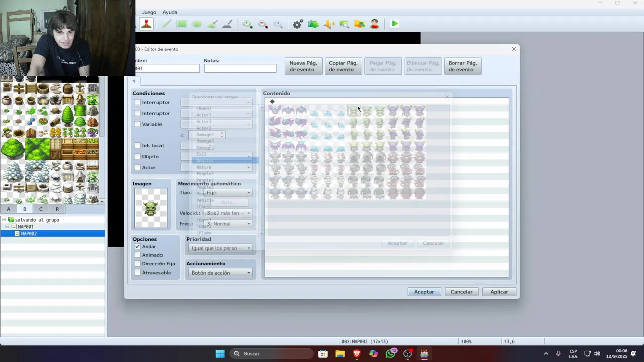This screenshot has height=362, width=644.
Task: Open Microsoft Store from the taskbar
Action: tap(323, 354)
